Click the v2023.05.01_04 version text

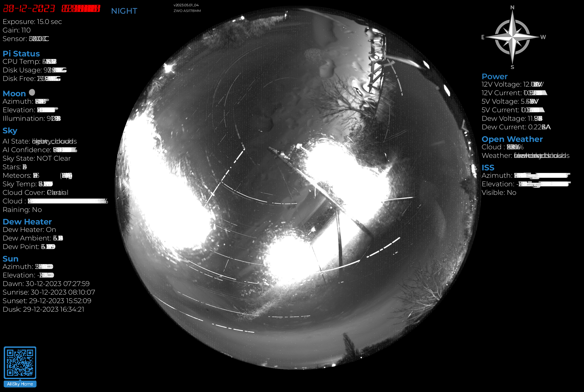(186, 5)
